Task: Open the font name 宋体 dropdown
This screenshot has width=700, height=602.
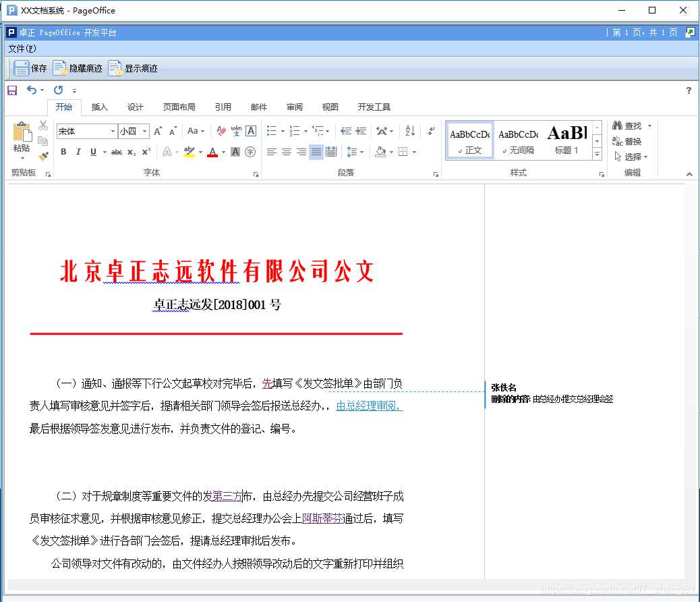Action: coord(113,132)
